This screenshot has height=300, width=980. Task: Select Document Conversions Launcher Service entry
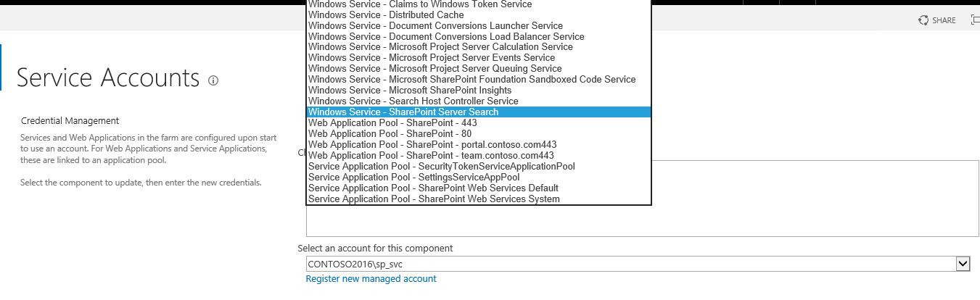[478, 25]
